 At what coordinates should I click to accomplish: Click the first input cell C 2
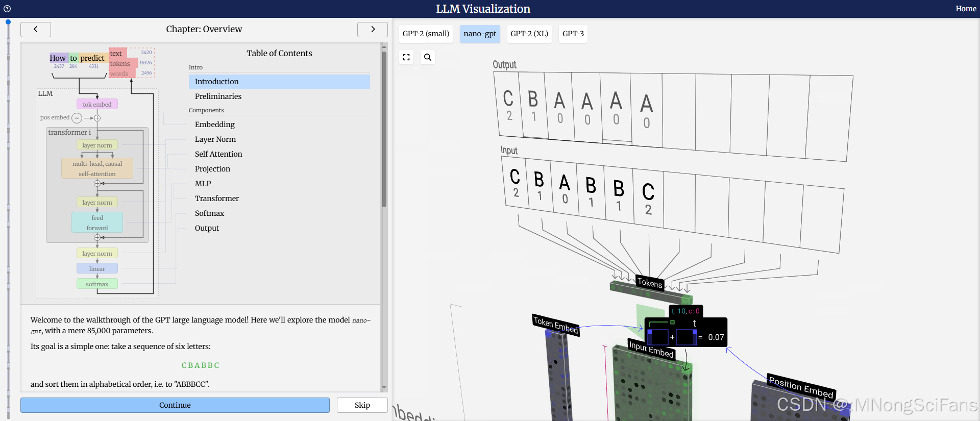516,183
